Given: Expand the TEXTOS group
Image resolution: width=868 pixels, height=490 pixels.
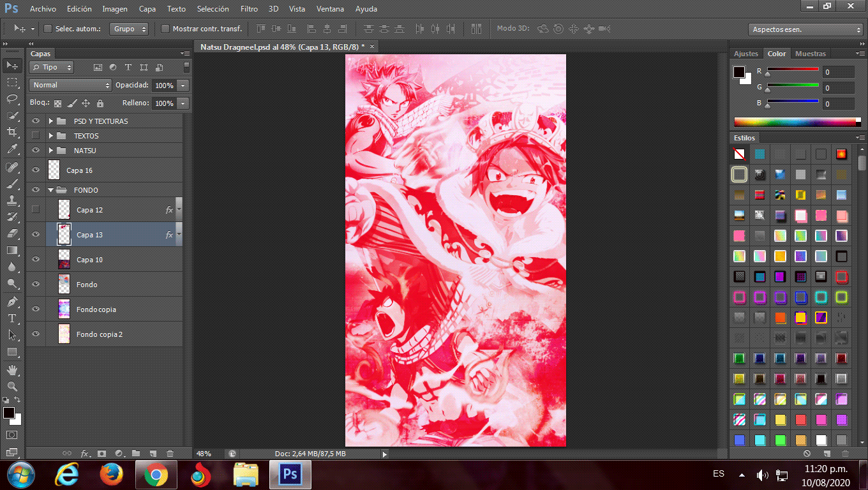Looking at the screenshot, I should pos(50,136).
